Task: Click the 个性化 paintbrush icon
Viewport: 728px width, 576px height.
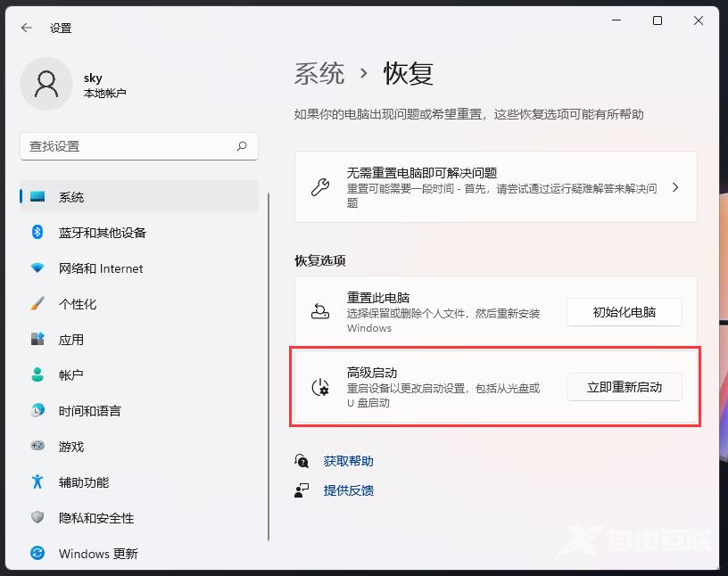Action: click(36, 304)
